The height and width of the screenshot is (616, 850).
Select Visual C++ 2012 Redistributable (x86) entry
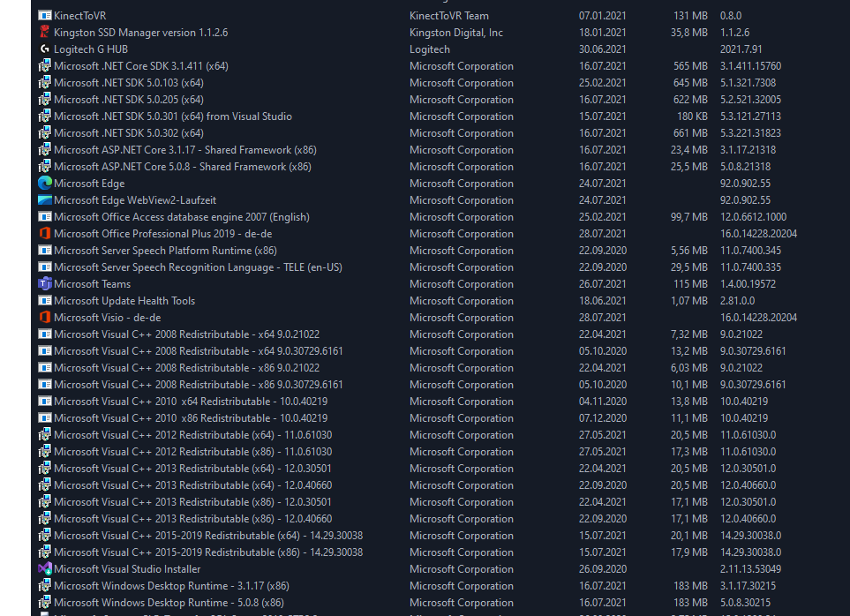coord(193,452)
